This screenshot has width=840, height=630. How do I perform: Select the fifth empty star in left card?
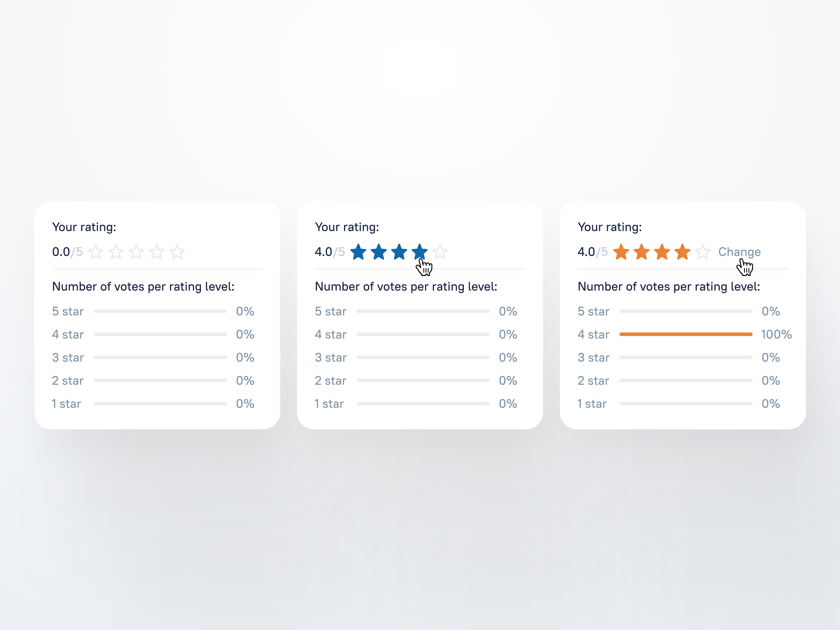(177, 252)
